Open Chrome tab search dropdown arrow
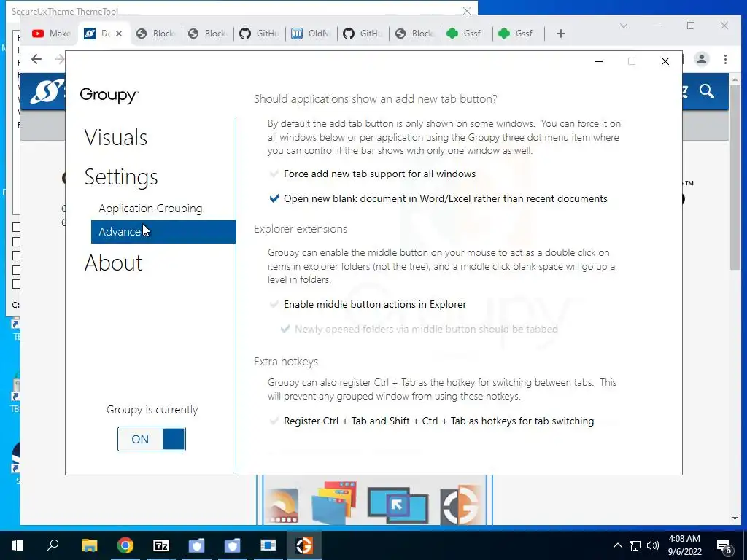Screen dimensions: 747x560 624,26
